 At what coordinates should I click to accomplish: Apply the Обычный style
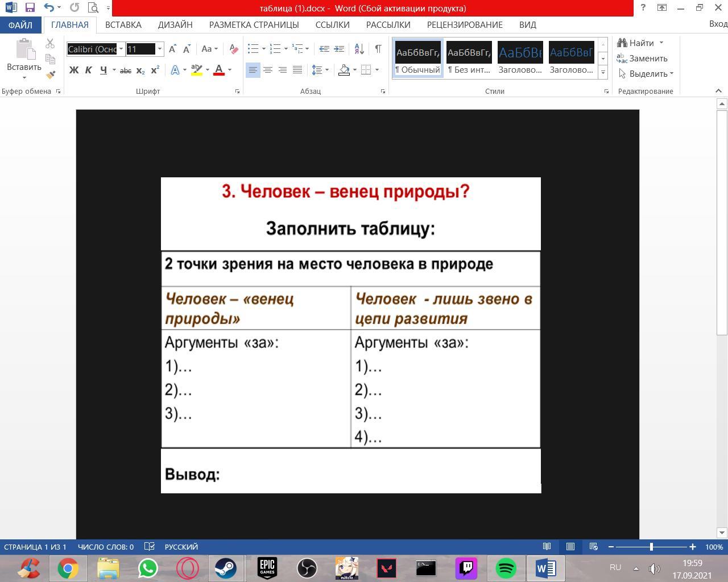tap(418, 59)
